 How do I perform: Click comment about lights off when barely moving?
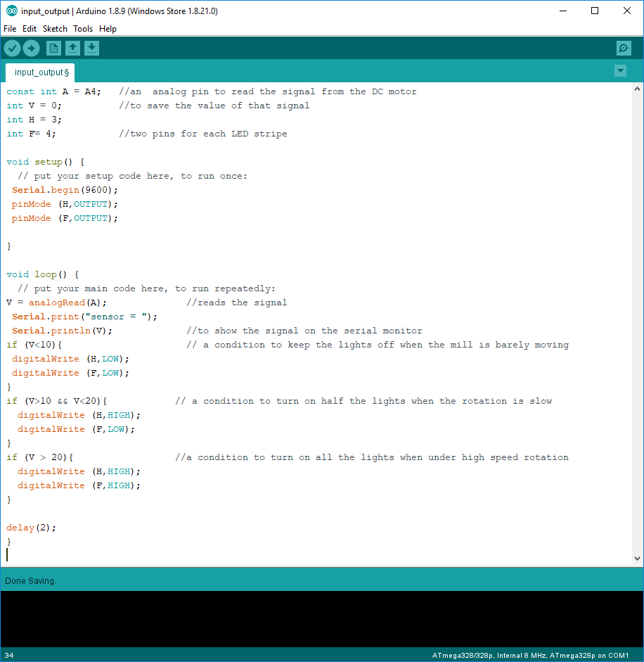point(378,345)
